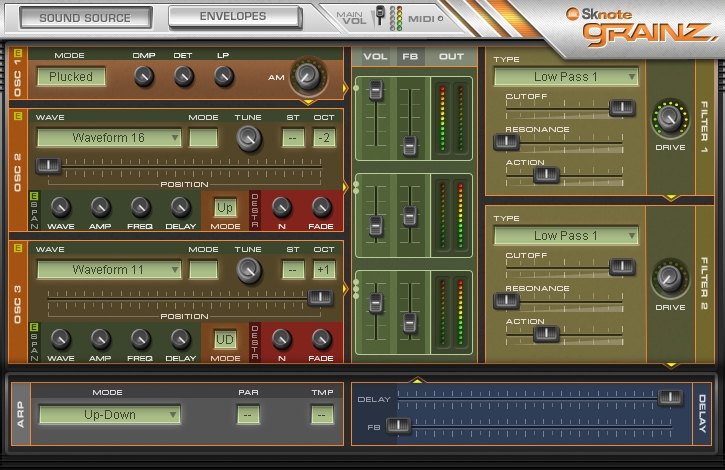Move the Filter 1 Action slider handle

(546, 174)
